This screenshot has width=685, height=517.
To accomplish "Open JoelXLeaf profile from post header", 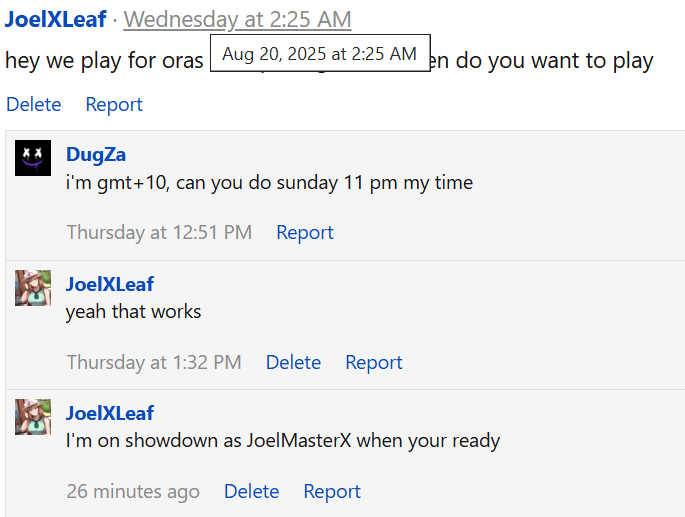I will pyautogui.click(x=55, y=19).
